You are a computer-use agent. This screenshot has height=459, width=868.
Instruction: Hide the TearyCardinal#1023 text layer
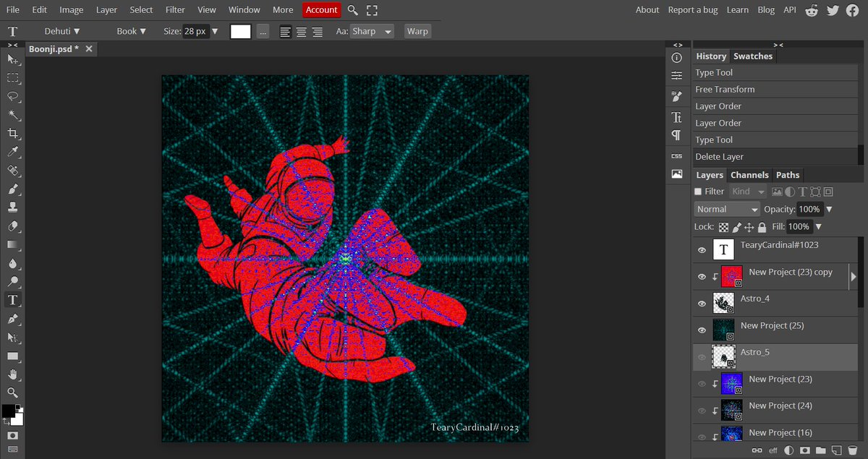(702, 250)
